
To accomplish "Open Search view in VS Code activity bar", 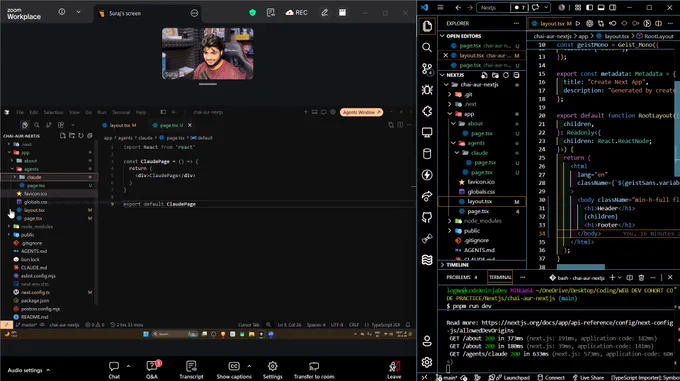I will 427,47.
